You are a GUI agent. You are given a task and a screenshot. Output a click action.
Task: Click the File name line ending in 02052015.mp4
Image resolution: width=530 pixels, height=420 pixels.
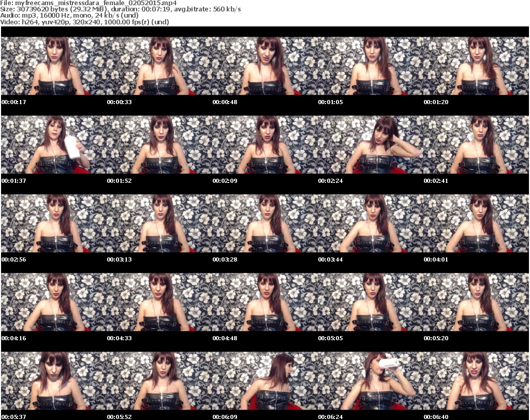pyautogui.click(x=88, y=3)
